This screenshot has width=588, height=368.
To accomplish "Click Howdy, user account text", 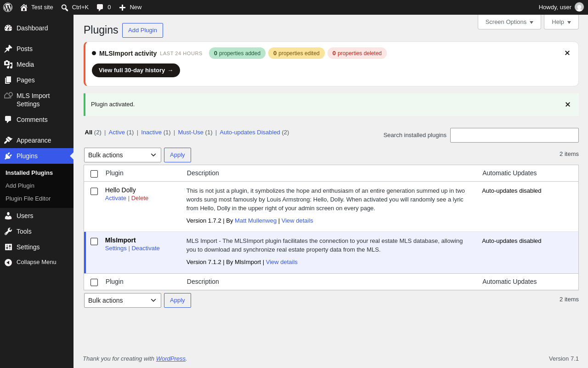I will tap(555, 7).
